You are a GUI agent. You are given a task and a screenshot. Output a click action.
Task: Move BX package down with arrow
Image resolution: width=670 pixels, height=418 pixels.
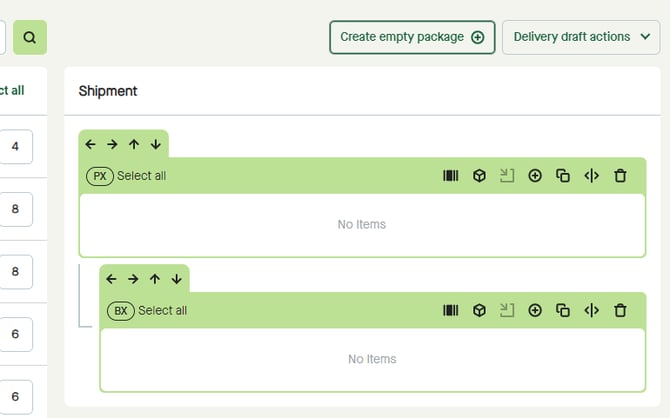pos(176,279)
